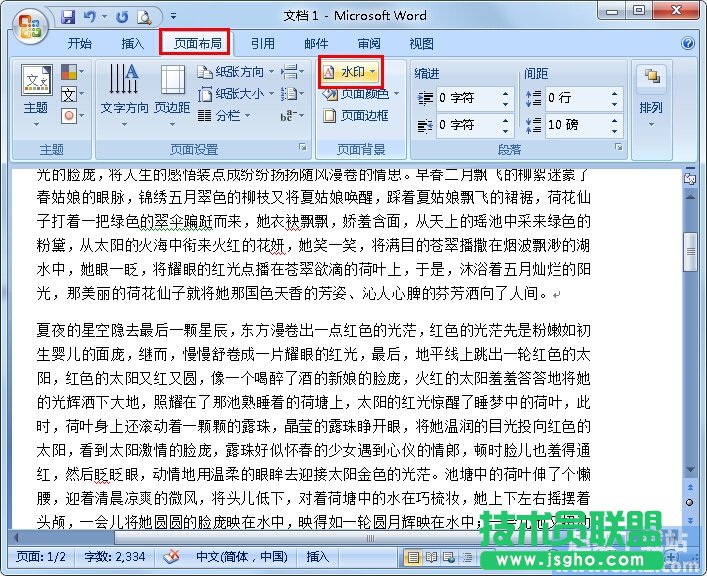Viewport: 707px width, 576px height.
Task: Choose theme effects circle icon
Action: pyautogui.click(x=72, y=116)
